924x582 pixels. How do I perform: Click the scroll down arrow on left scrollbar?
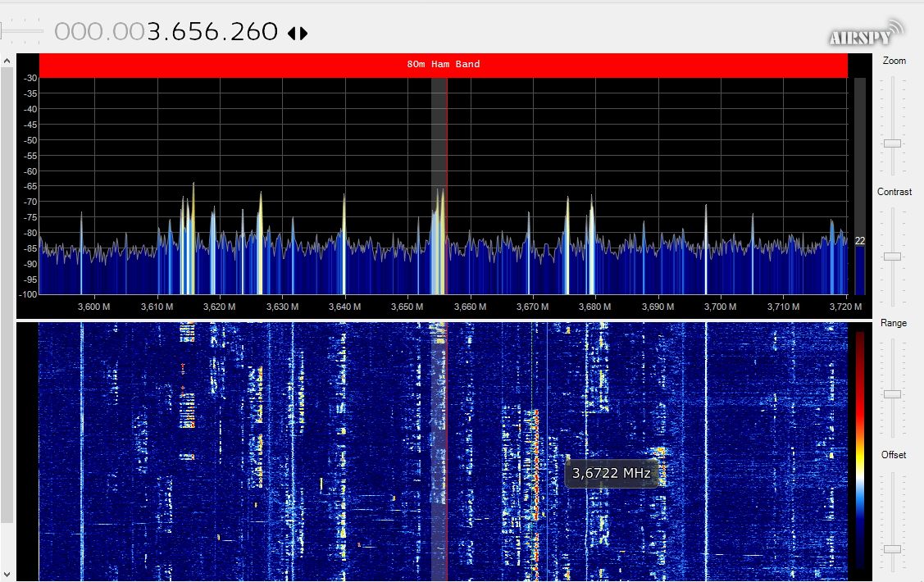click(7, 575)
